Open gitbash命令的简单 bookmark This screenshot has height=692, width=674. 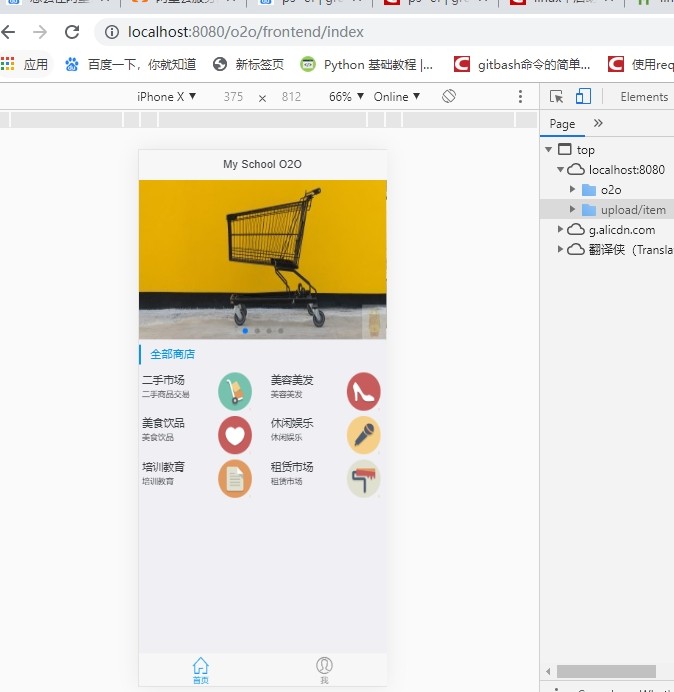click(522, 65)
